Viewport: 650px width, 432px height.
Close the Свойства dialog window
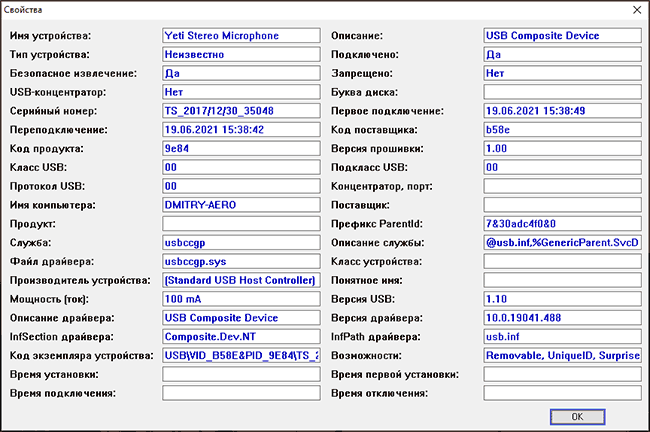[637, 10]
